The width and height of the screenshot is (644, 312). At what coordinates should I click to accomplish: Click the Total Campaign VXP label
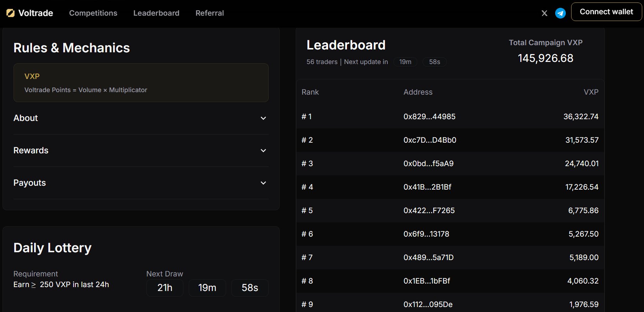click(x=546, y=43)
